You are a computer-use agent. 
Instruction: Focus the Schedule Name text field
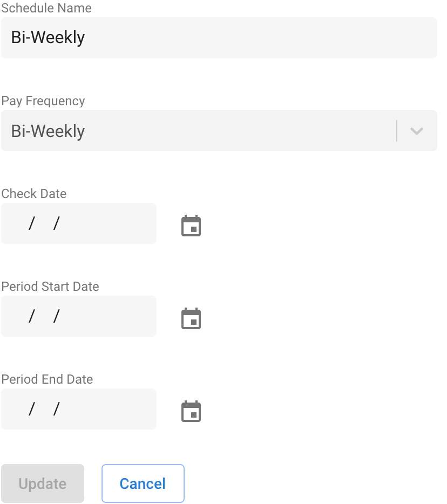219,38
